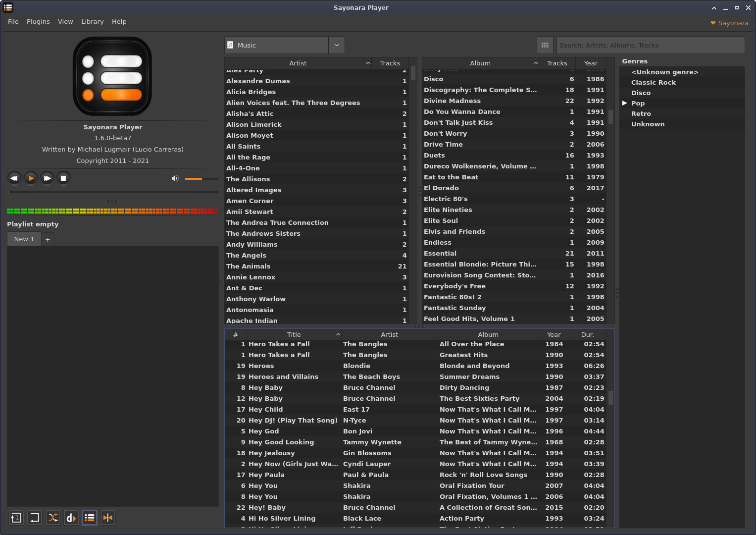Select track Hey Jealousy

click(x=416, y=453)
